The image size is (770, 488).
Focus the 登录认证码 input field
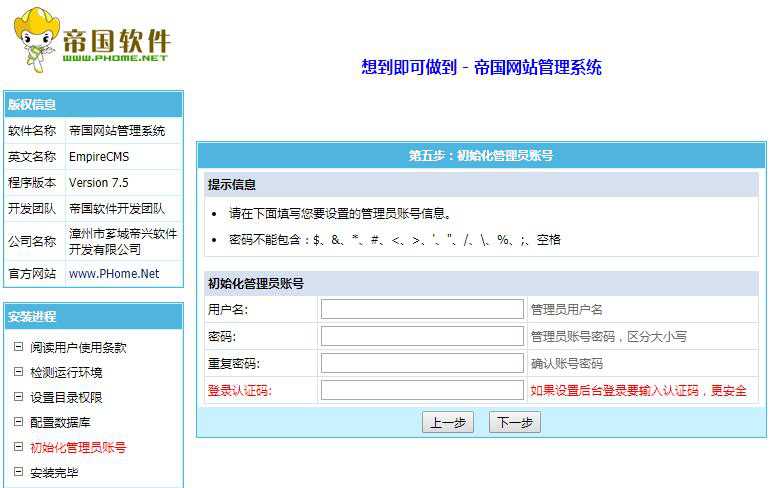click(422, 390)
